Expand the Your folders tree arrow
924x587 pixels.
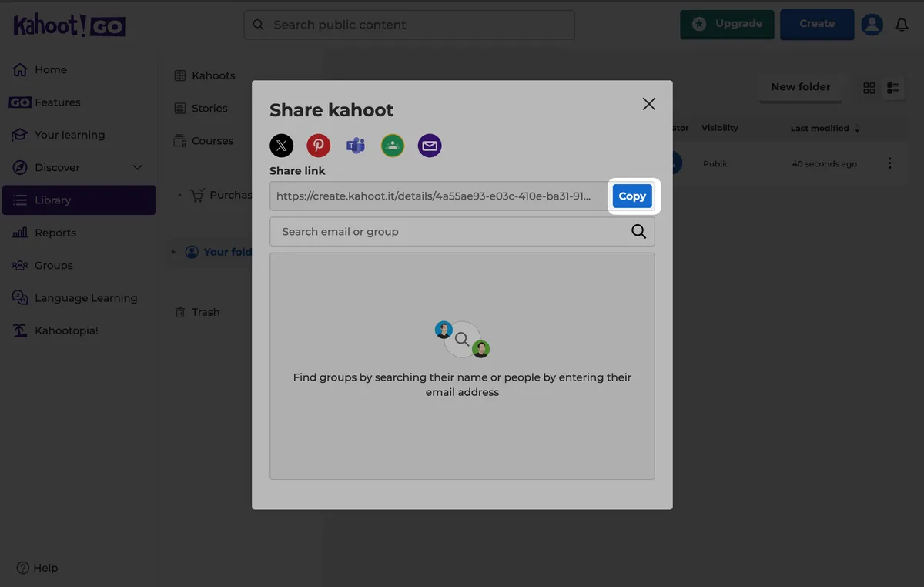tap(174, 252)
